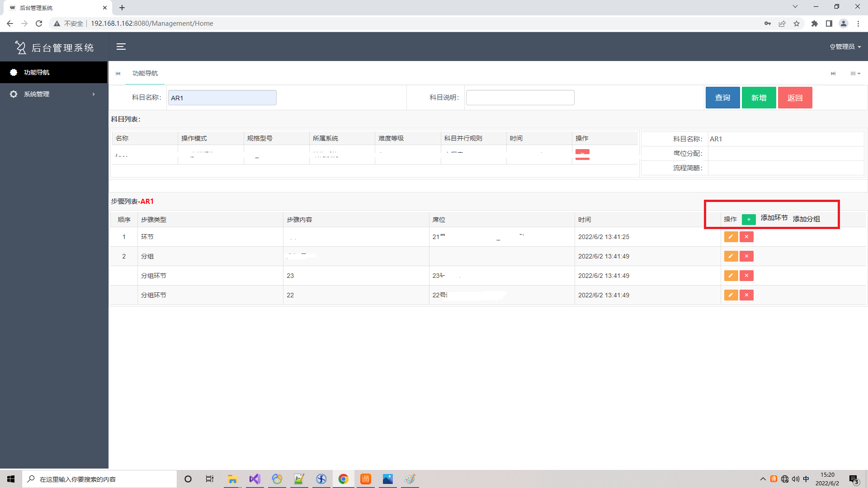Delete the step with content 22
The width and height of the screenshot is (868, 488).
tap(746, 295)
